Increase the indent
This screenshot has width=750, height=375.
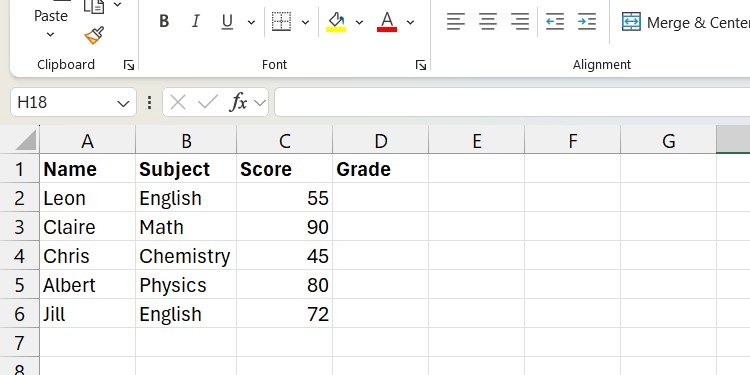click(587, 22)
